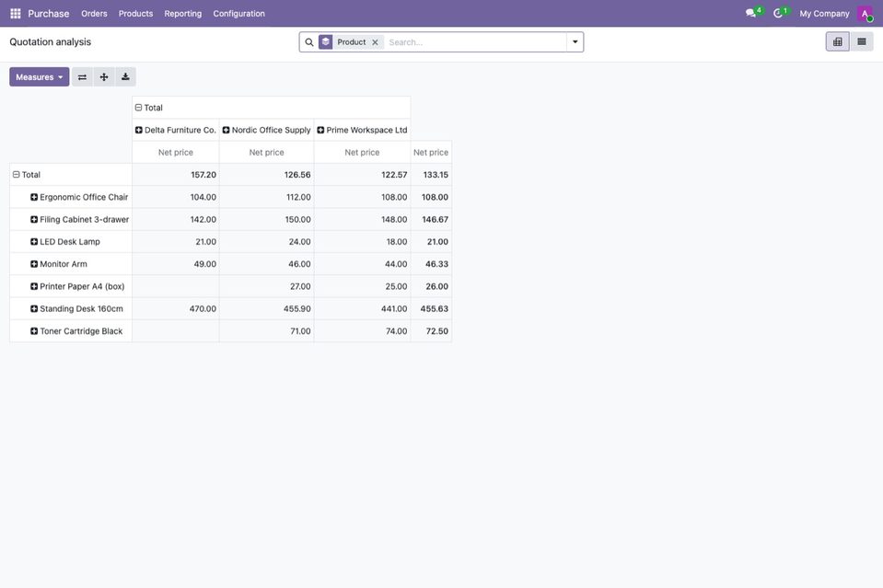This screenshot has height=588, width=883.
Task: Expand all pivot rows and columns
Action: coord(104,77)
